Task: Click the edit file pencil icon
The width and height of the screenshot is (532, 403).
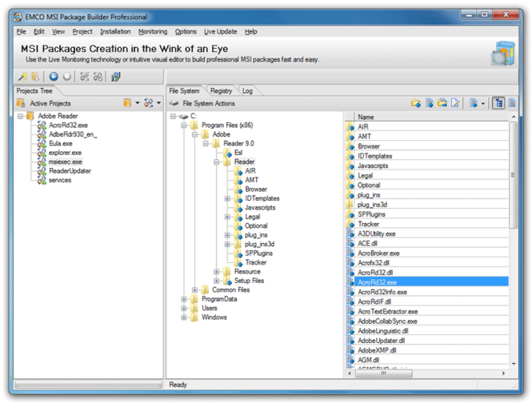Action: tap(455, 103)
